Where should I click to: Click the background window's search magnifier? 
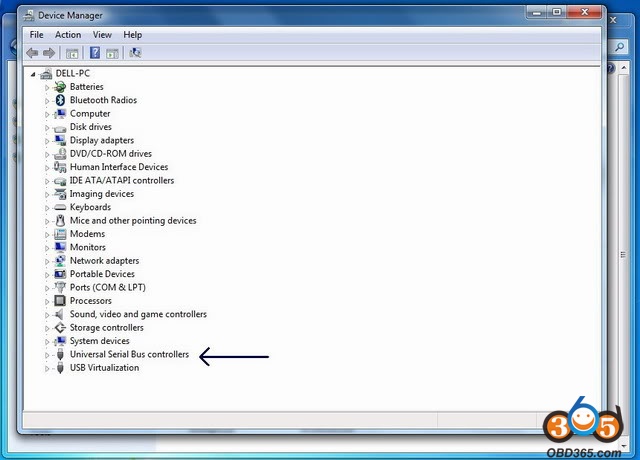[x=620, y=47]
